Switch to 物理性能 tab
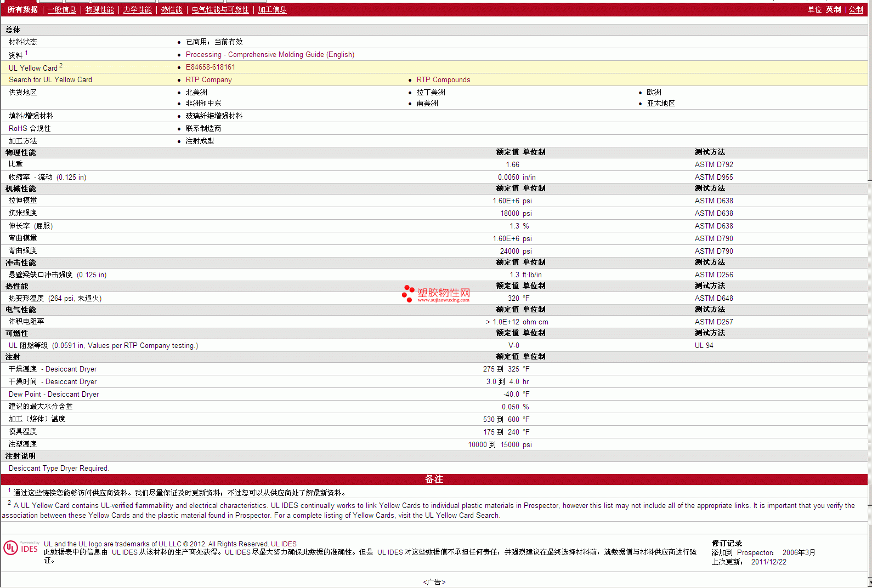The width and height of the screenshot is (872, 588). point(100,9)
